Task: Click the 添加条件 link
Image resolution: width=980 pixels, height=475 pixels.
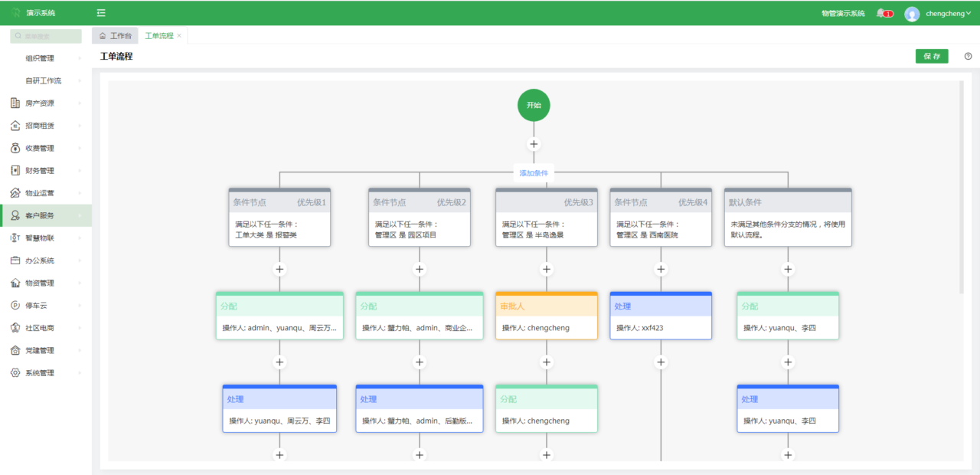Action: coord(534,173)
